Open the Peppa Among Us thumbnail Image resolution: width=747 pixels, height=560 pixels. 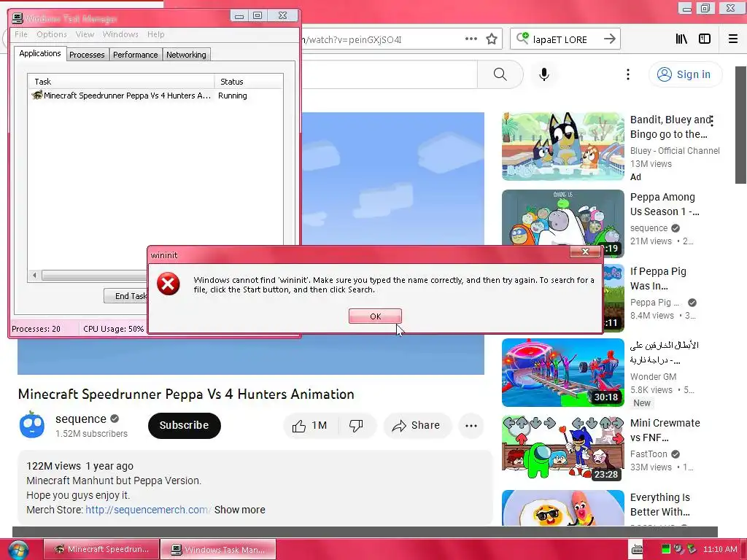pos(562,217)
